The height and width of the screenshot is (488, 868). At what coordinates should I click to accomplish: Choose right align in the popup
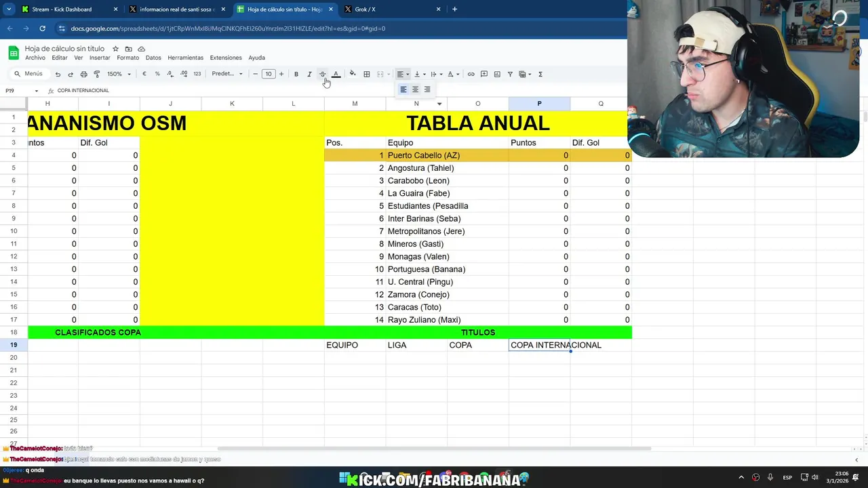click(x=427, y=89)
